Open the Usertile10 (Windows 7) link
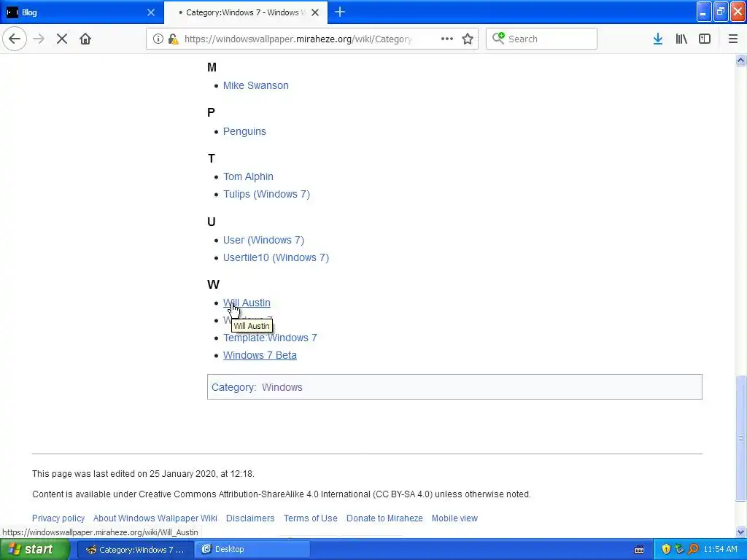Viewport: 747px width, 560px height. click(276, 257)
